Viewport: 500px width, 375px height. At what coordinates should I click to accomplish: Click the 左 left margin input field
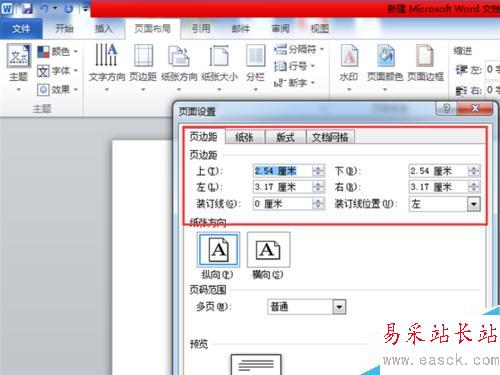283,187
